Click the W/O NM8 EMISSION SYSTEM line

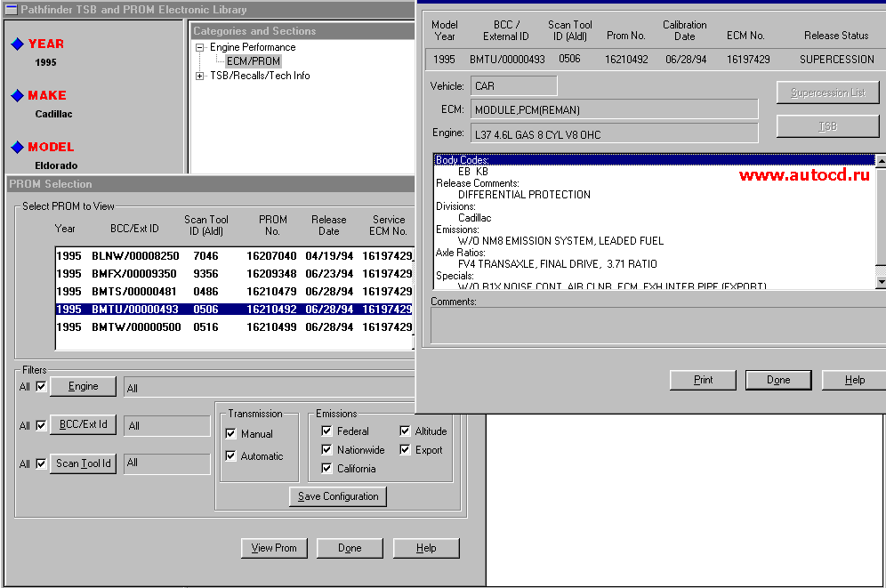click(x=560, y=240)
